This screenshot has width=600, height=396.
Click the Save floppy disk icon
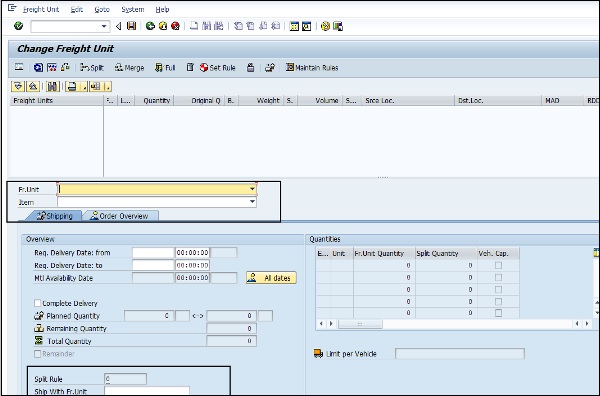point(131,26)
